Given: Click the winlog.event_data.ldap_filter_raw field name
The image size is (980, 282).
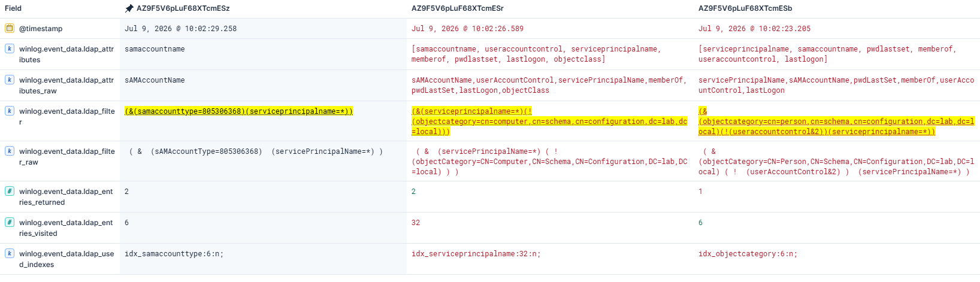Looking at the screenshot, I should coord(66,156).
